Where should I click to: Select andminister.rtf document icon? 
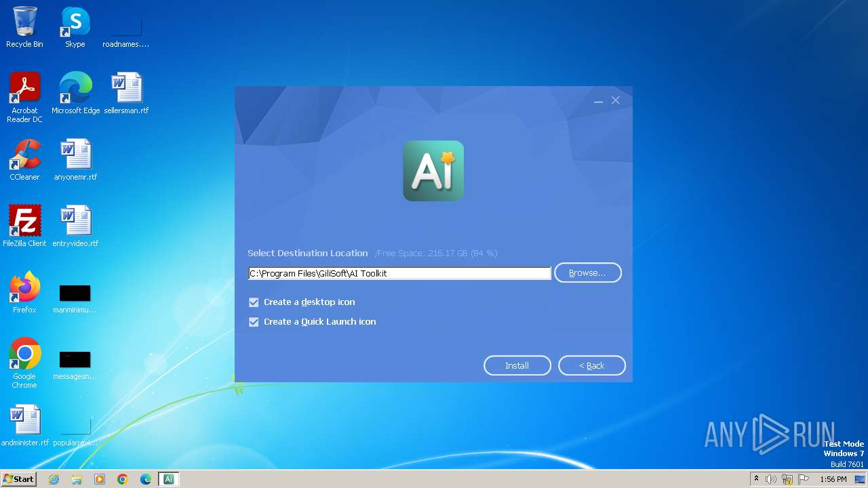[x=25, y=426]
